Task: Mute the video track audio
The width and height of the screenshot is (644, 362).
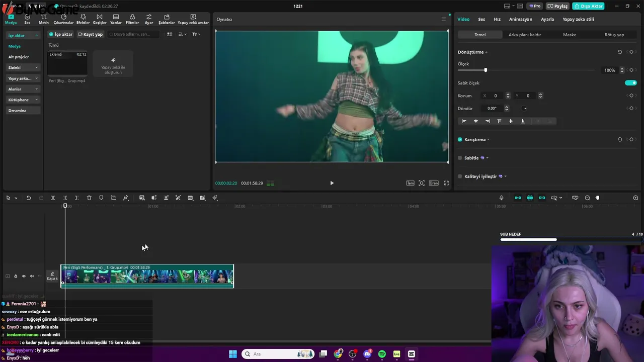Action: click(x=32, y=276)
